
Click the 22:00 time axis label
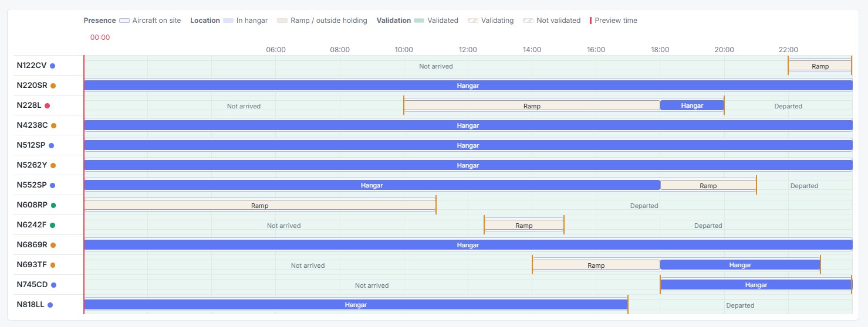point(788,50)
